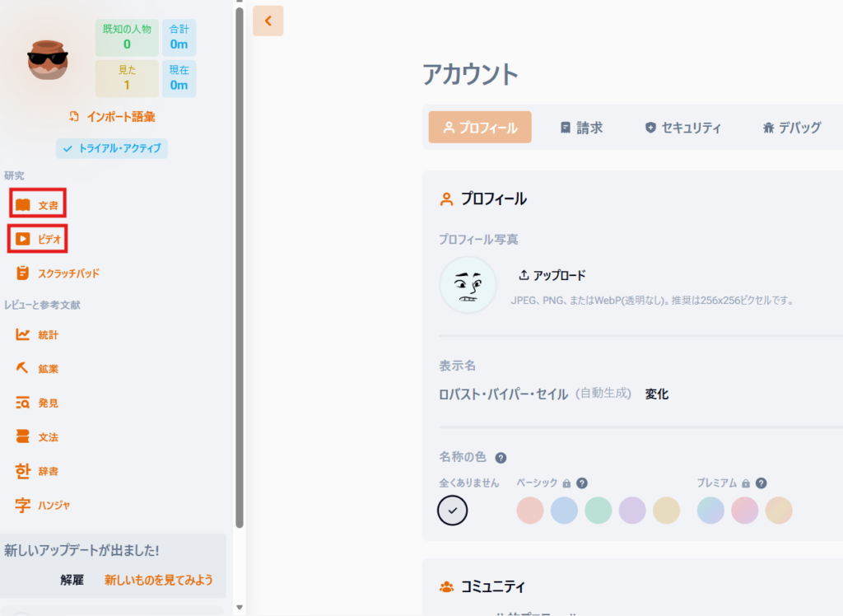
Task: Collapse the sidebar with the back chevron
Action: [268, 21]
